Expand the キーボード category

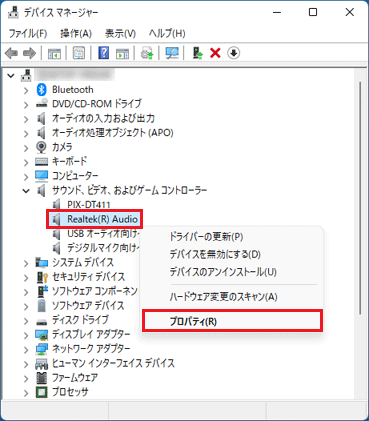26,162
